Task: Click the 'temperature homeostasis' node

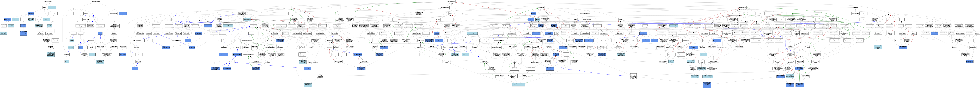Action: [395, 19]
